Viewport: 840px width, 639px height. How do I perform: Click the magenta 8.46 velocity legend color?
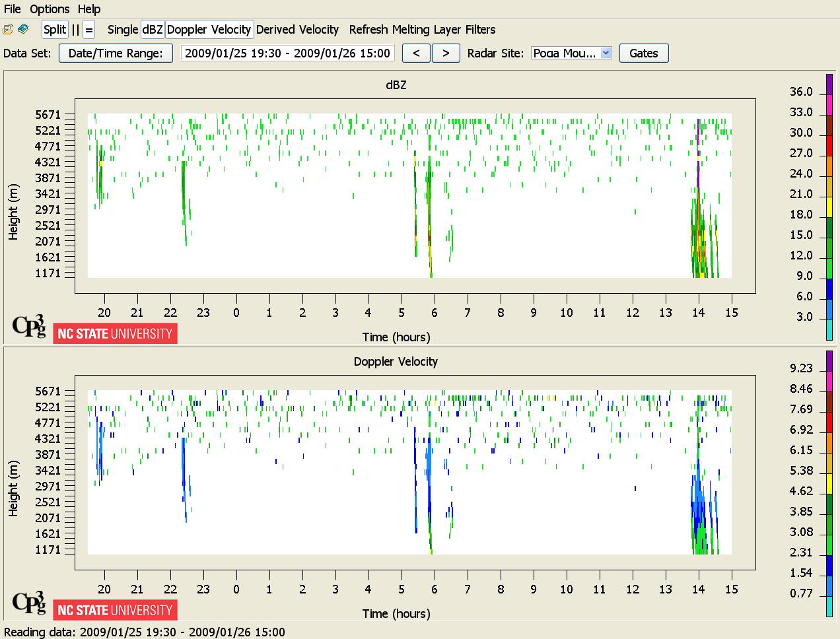pos(829,382)
